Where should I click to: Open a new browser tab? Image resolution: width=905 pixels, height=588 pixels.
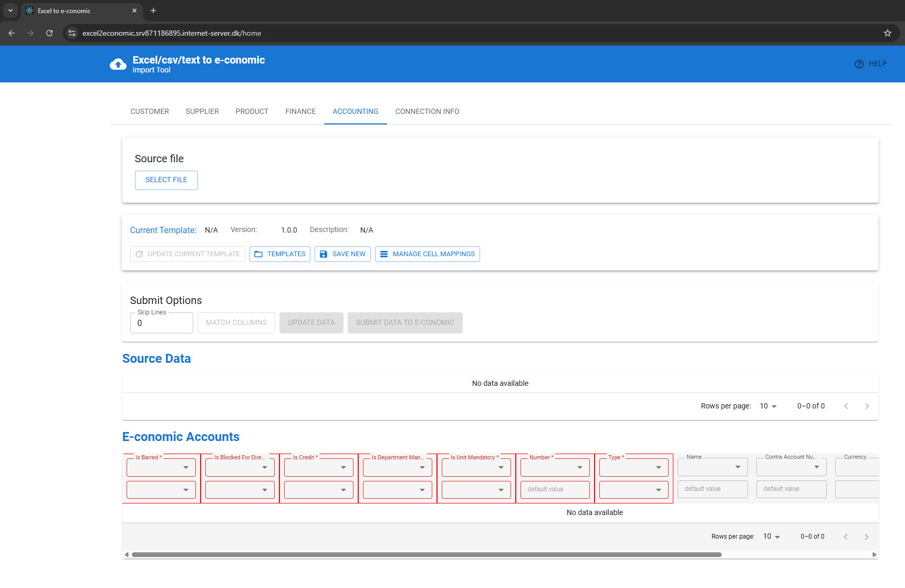pyautogui.click(x=153, y=10)
